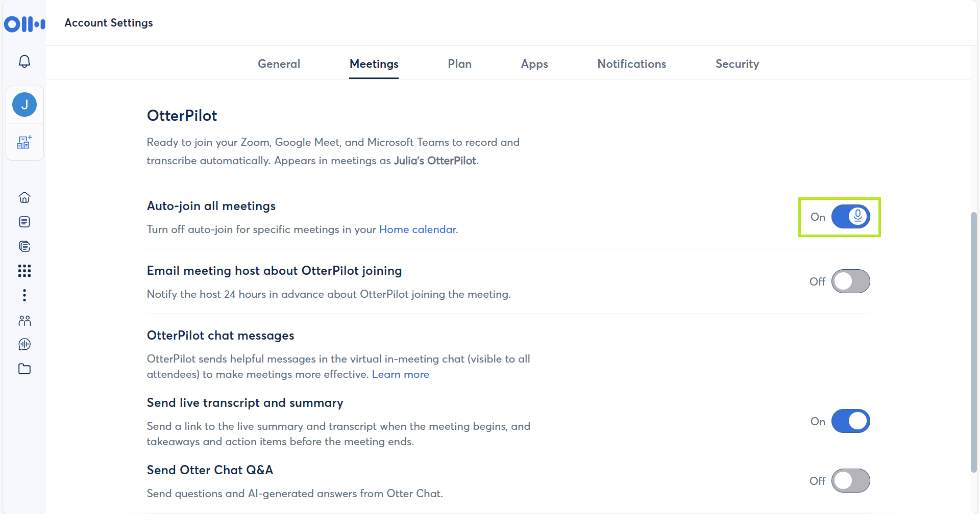Enable Send Otter Chat Q&A toggle

[x=850, y=481]
